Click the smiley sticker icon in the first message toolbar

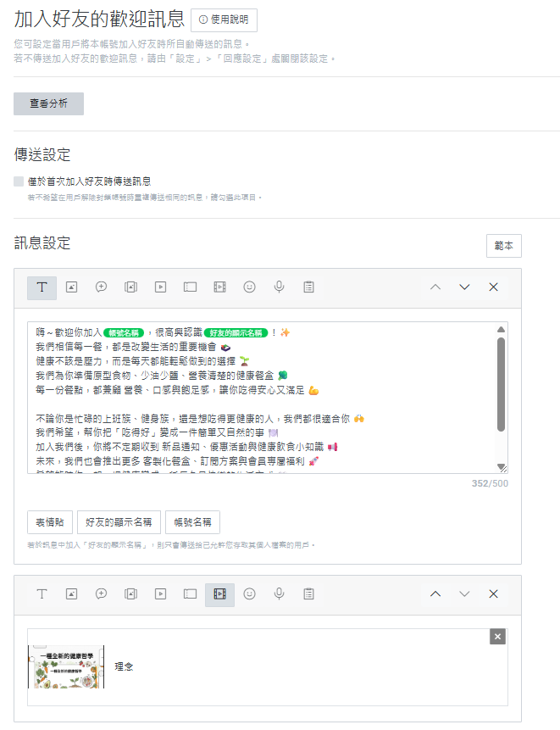click(x=249, y=287)
